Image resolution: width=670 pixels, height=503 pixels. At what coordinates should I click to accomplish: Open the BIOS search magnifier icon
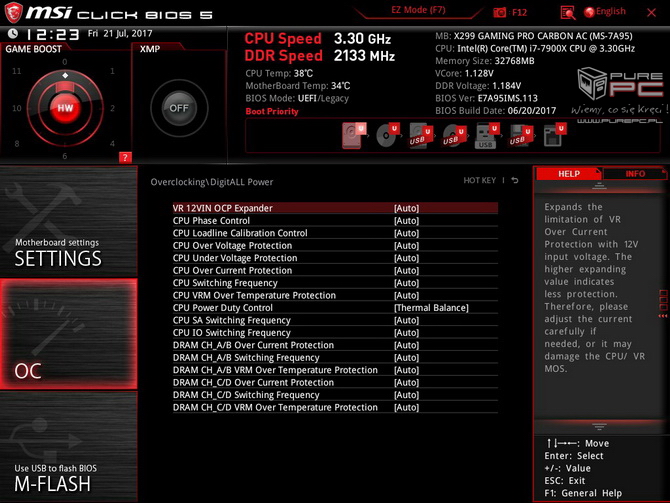[567, 13]
